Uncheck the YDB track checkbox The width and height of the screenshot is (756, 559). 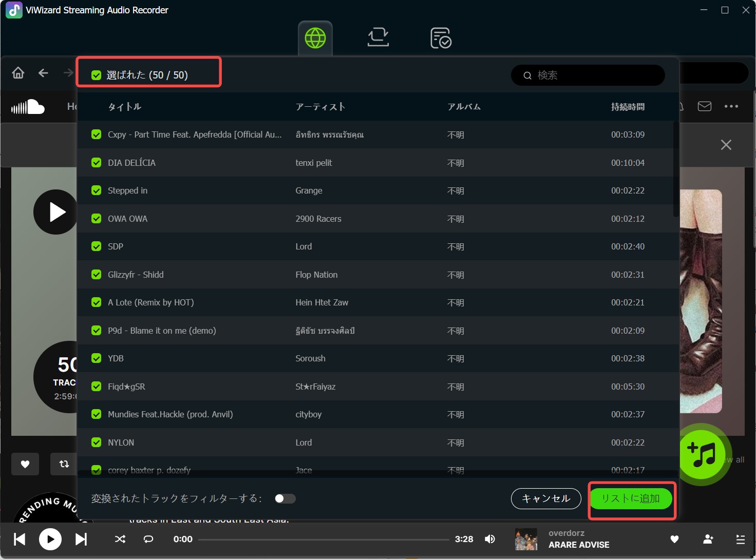pyautogui.click(x=96, y=358)
